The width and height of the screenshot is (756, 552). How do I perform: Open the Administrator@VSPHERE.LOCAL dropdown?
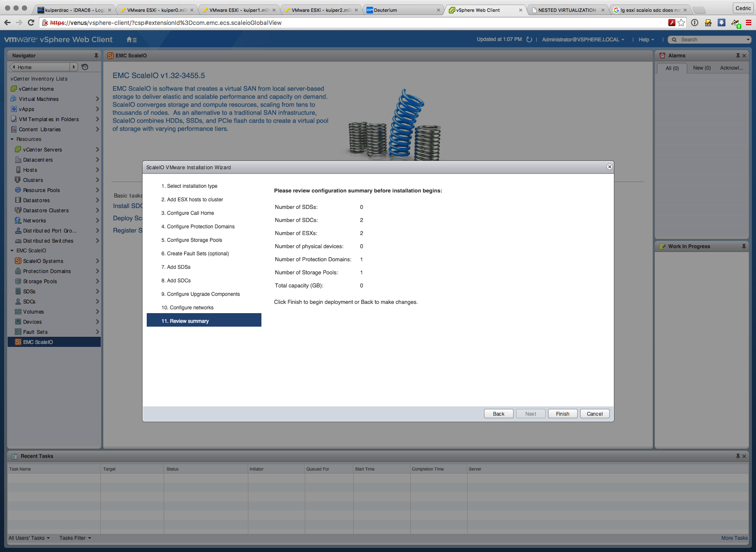point(583,40)
